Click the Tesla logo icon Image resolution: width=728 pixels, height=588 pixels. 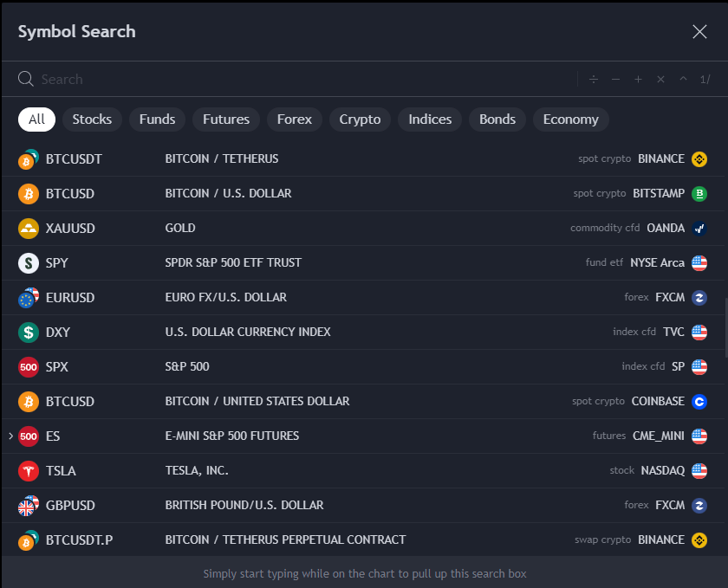29,471
